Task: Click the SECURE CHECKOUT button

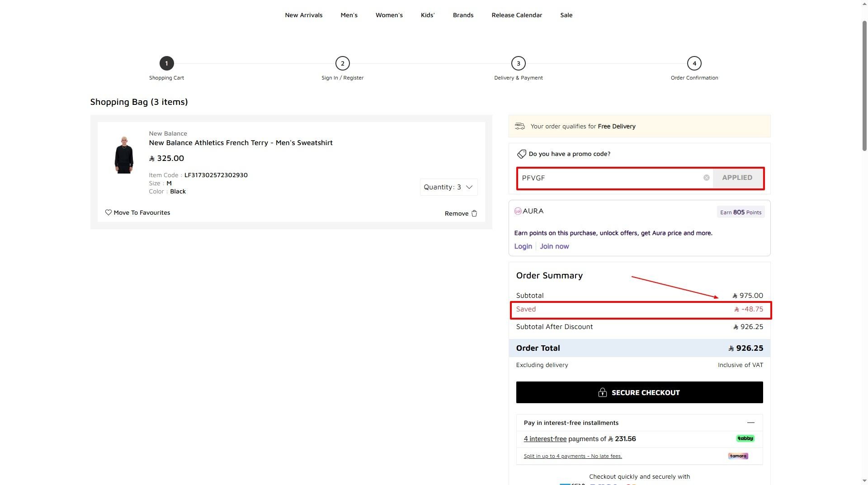Action: tap(639, 392)
